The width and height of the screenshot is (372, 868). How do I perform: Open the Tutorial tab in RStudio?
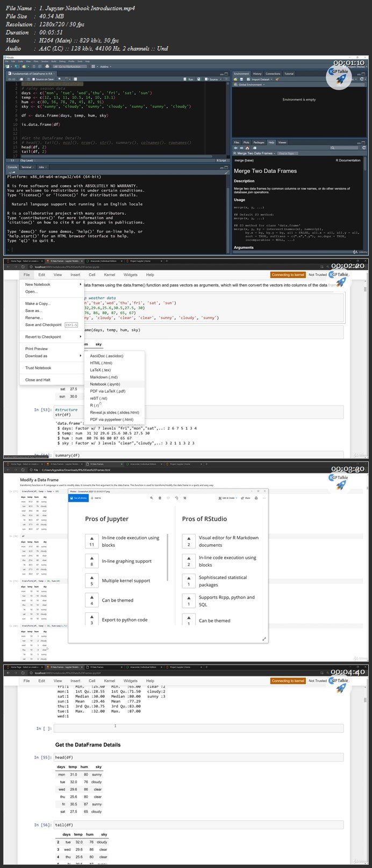pos(289,74)
